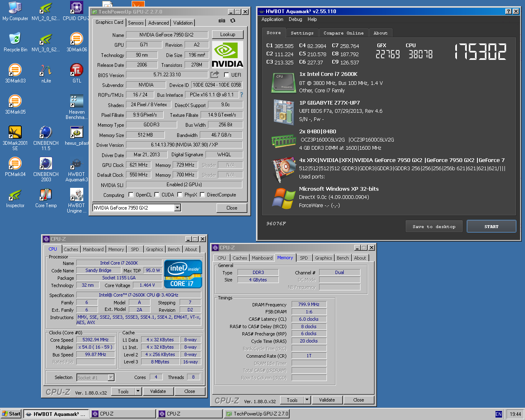Toggle the PhysX checkbox

coord(180,195)
